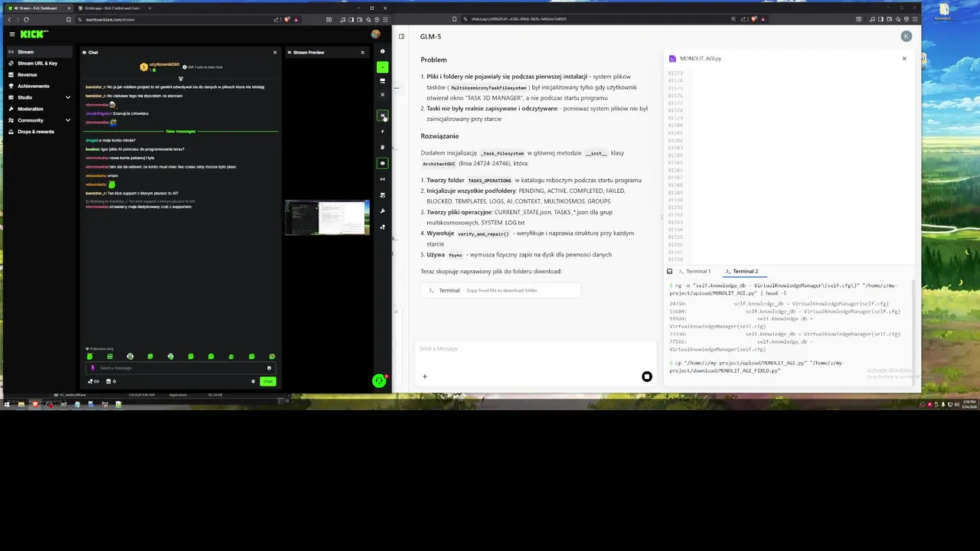
Task: Click the icon left of Terminal 1 tab
Action: pyautogui.click(x=670, y=271)
